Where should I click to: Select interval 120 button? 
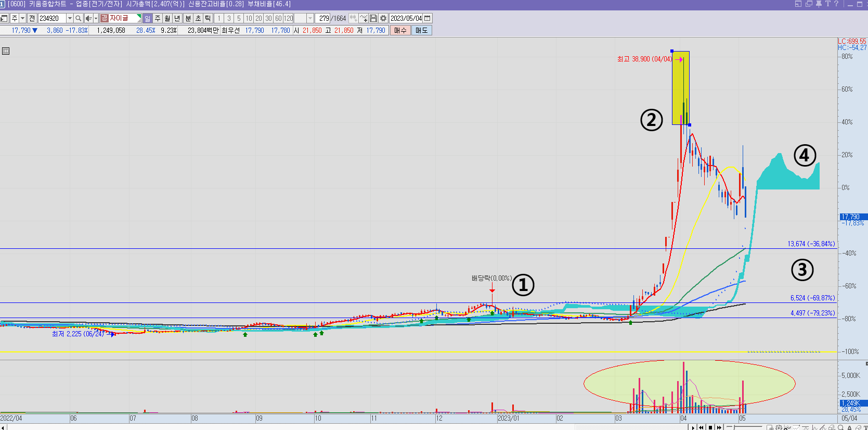(x=289, y=18)
